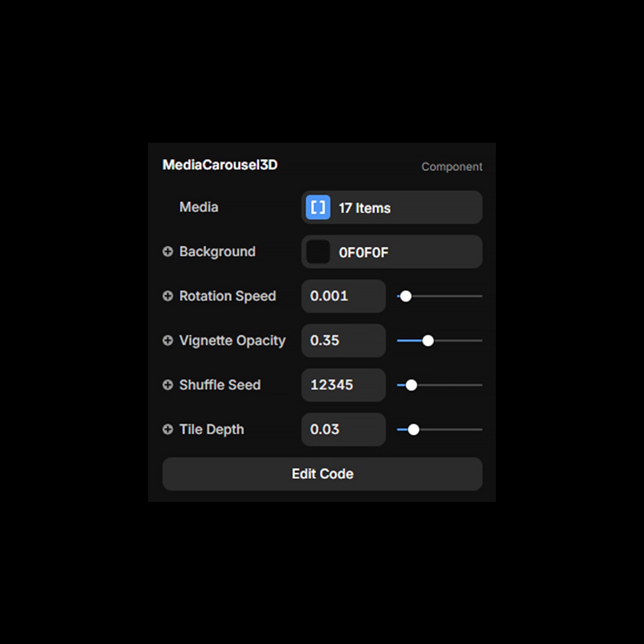This screenshot has width=644, height=644.
Task: Select the Tile Depth 0.03 field
Action: click(x=343, y=429)
